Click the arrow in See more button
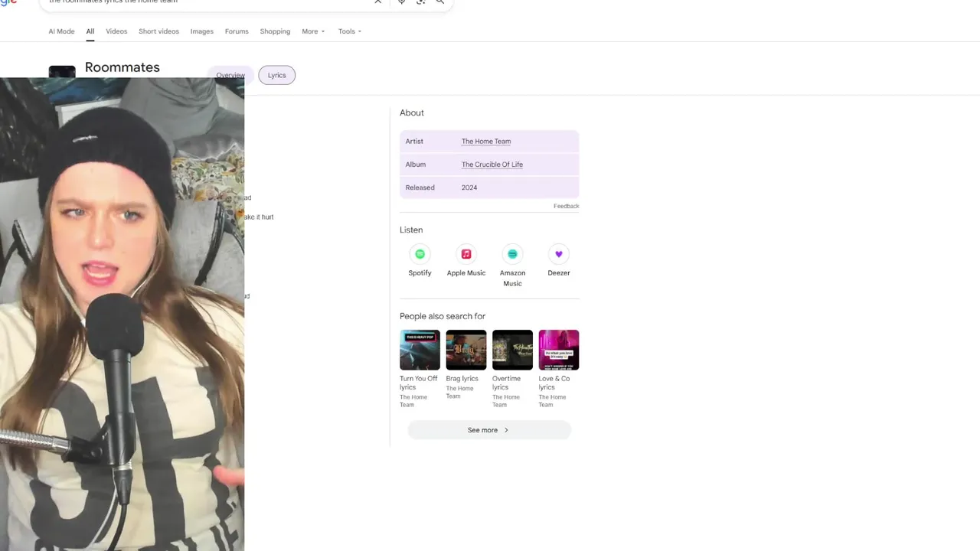The width and height of the screenshot is (980, 551). click(506, 430)
